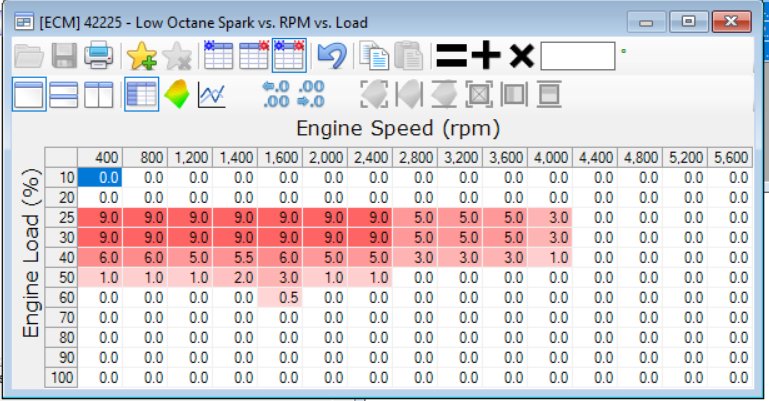Click 6.0 cell at 400 rpm, 40% load

(100, 258)
